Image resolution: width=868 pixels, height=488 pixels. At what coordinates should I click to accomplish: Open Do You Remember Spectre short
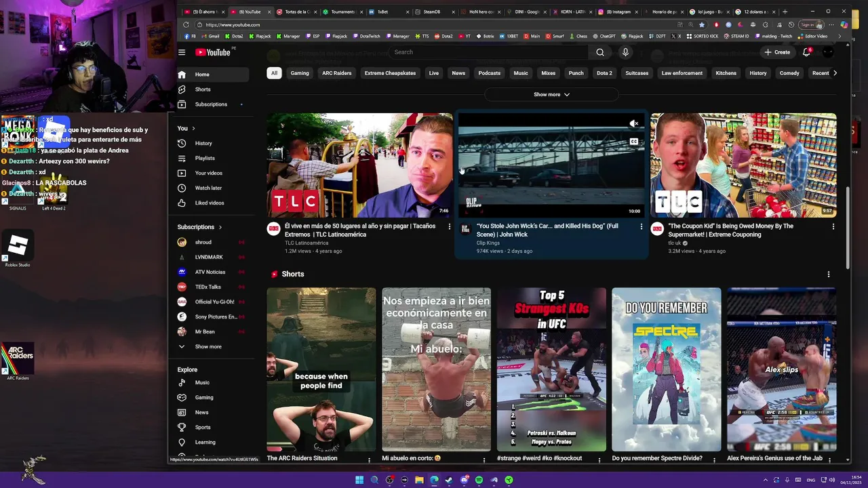pyautogui.click(x=667, y=369)
